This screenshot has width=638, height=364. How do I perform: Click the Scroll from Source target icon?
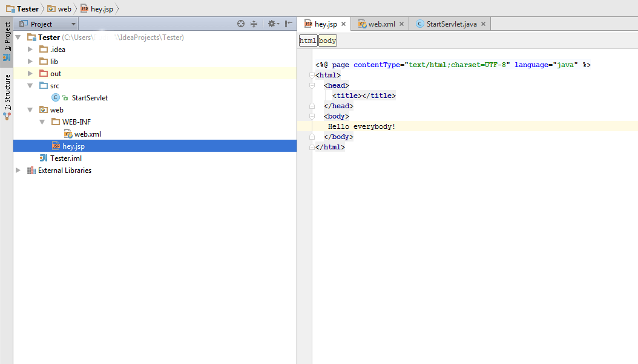click(x=241, y=24)
